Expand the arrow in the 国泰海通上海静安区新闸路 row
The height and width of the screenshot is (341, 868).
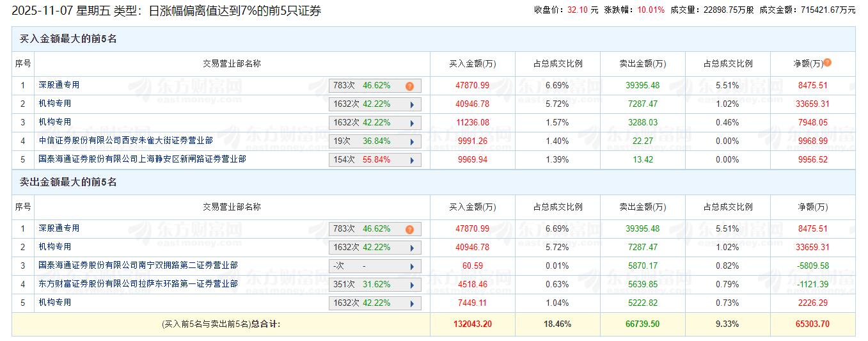click(411, 160)
